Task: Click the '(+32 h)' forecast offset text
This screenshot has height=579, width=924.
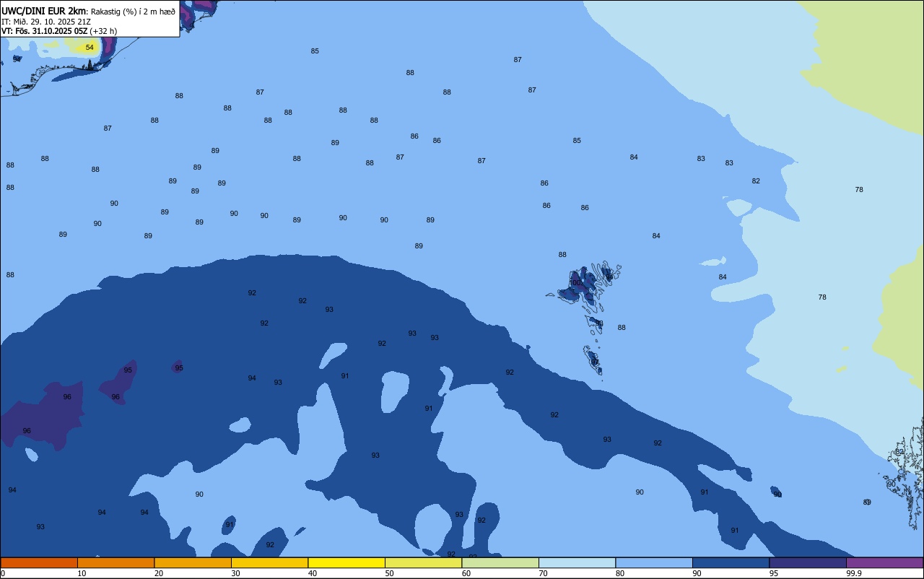Action: [103, 31]
